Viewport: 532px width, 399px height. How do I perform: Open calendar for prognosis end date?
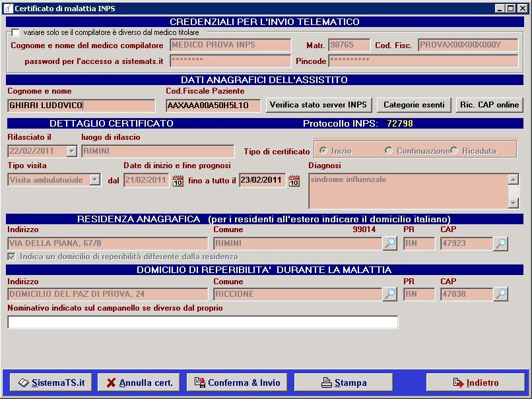(294, 180)
